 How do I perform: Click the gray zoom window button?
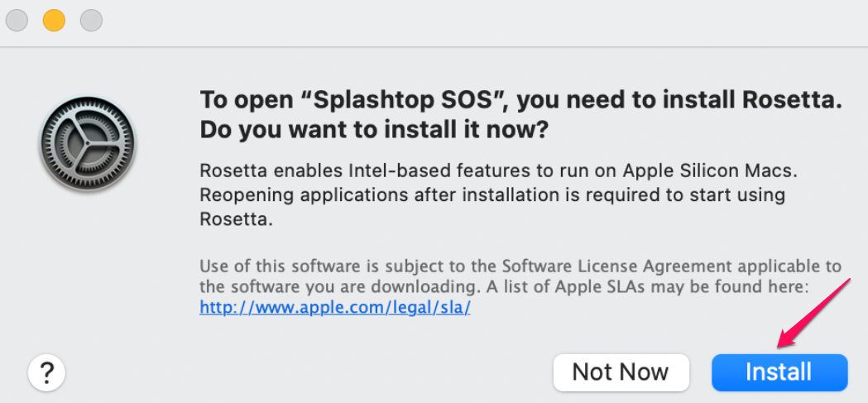pos(91,21)
